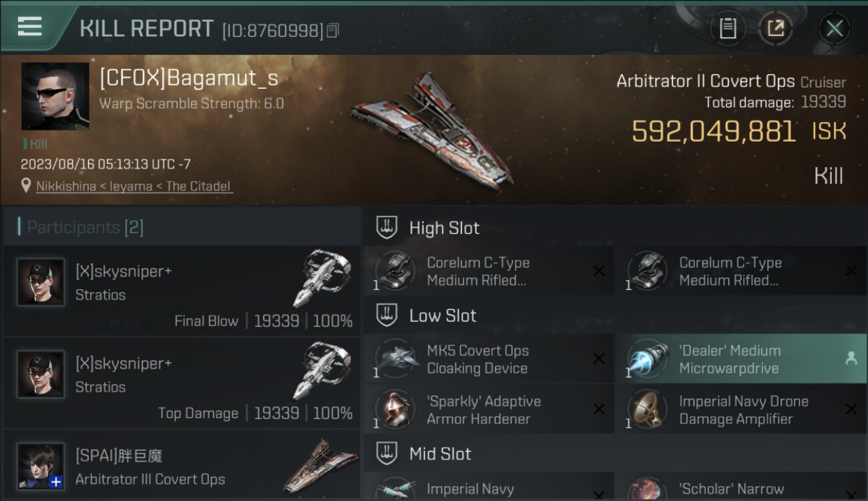Click the 'Sparkly' Adaptive Armor Hardener
The width and height of the screenshot is (868, 501).
tap(488, 410)
